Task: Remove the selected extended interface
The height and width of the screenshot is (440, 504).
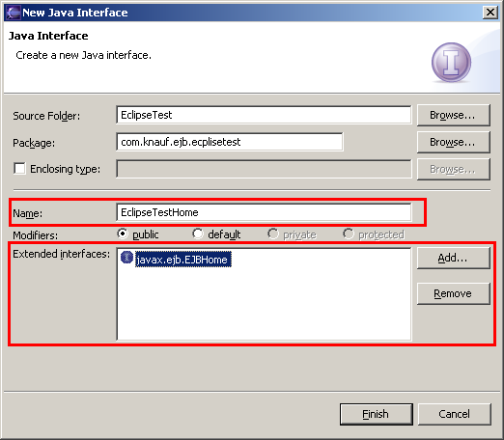Action: tap(454, 293)
